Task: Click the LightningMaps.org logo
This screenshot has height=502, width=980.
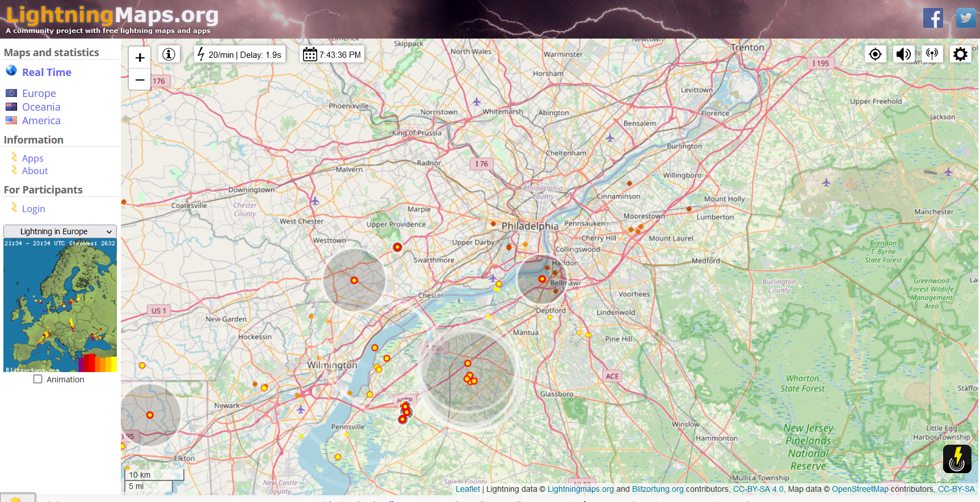Action: (112, 15)
